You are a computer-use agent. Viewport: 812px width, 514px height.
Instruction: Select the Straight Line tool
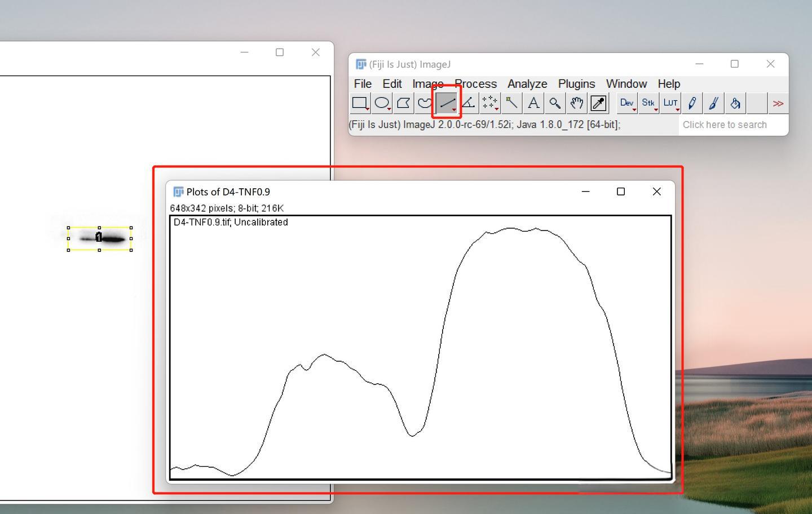tap(447, 103)
